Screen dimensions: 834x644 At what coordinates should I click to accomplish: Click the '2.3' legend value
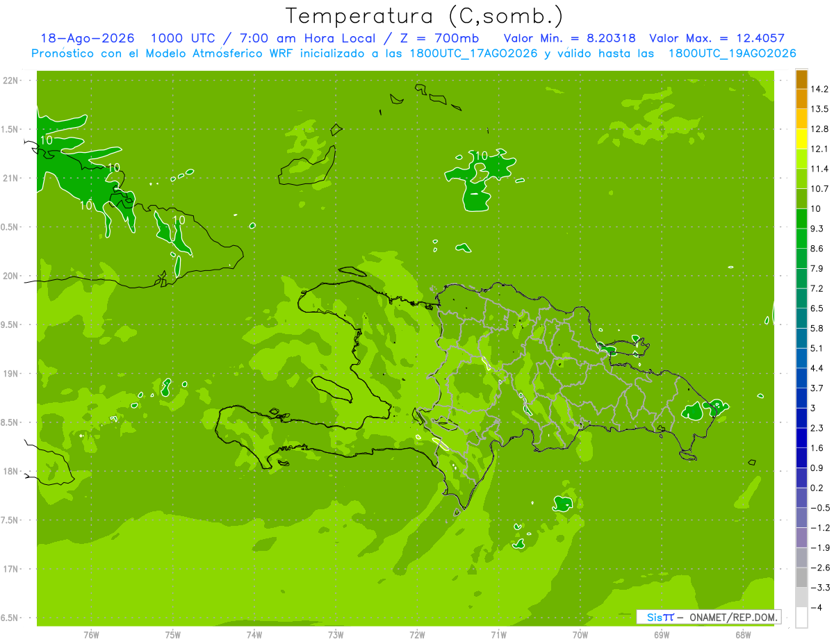(x=817, y=428)
